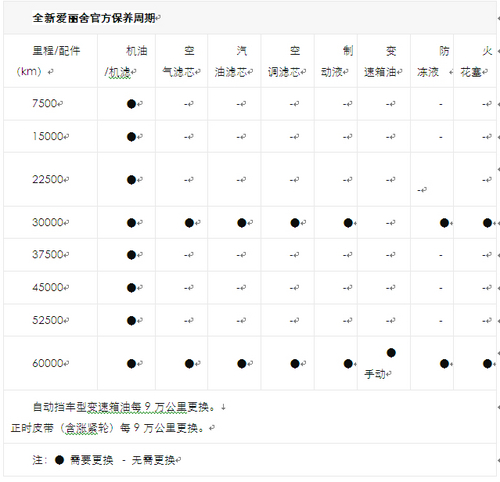
Task: Click the 变速箱油 dot in 60000 row
Action: click(x=391, y=353)
